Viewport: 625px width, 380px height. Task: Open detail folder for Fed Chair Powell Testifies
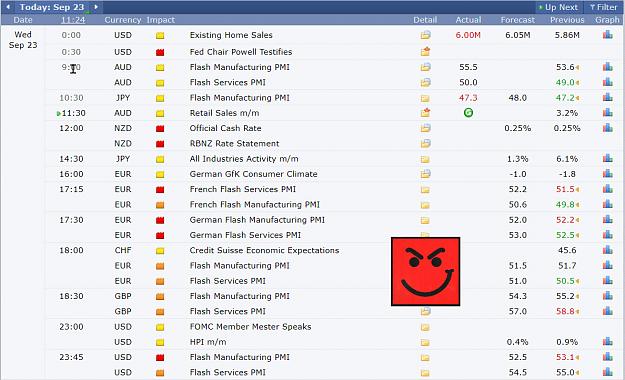point(425,51)
